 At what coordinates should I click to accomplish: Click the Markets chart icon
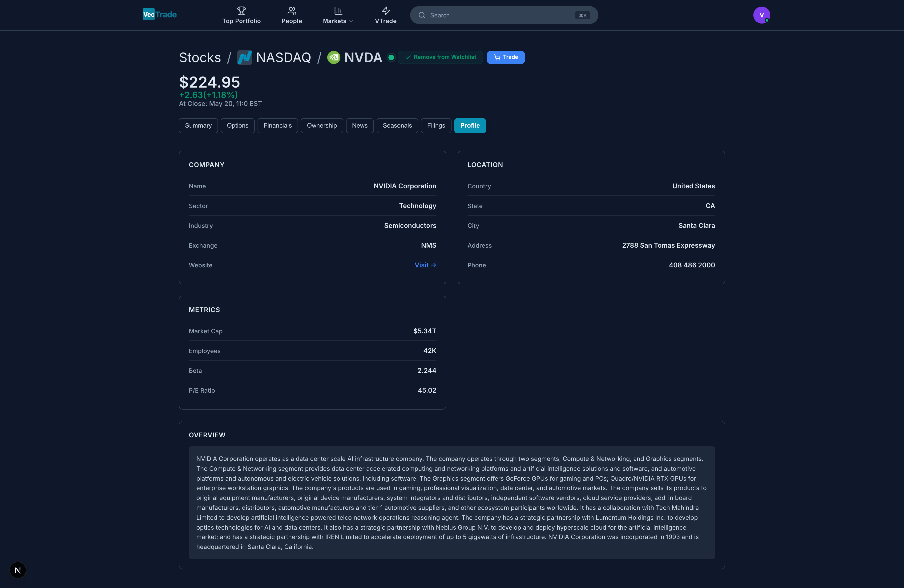click(x=338, y=11)
